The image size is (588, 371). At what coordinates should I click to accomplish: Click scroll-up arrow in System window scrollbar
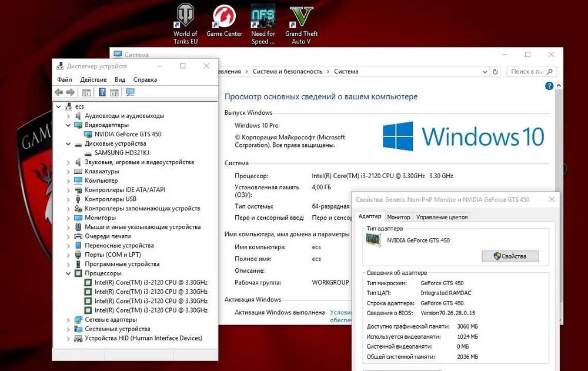coord(559,86)
